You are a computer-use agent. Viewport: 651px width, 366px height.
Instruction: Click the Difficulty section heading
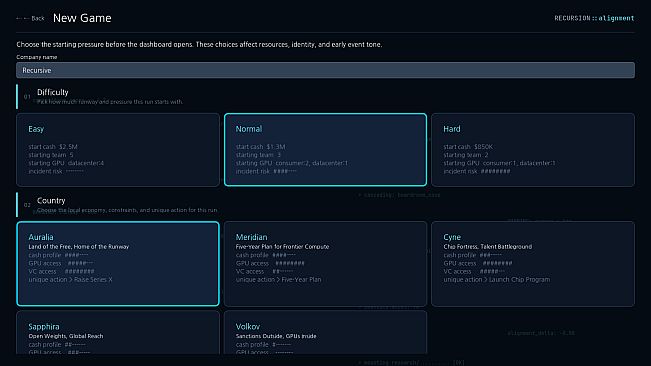[52, 92]
